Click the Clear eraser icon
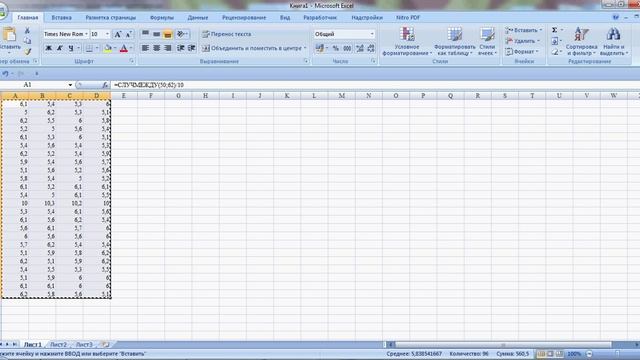This screenshot has width=640, height=360. point(555,51)
